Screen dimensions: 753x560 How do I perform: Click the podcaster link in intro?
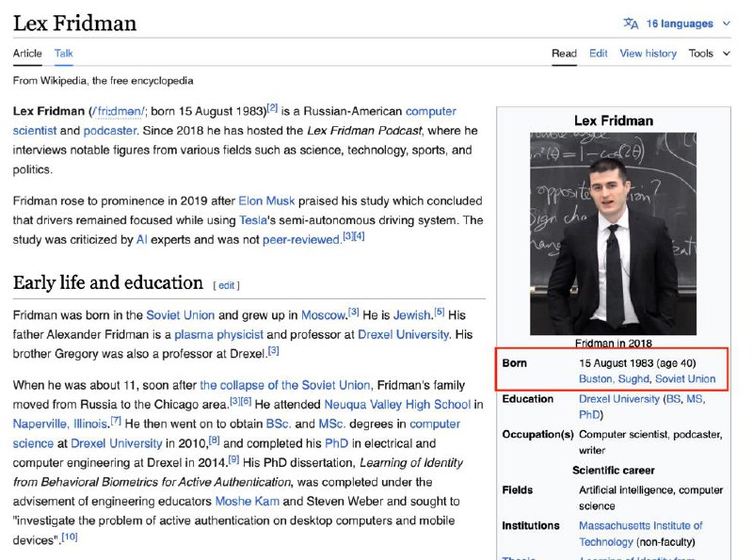(x=110, y=131)
